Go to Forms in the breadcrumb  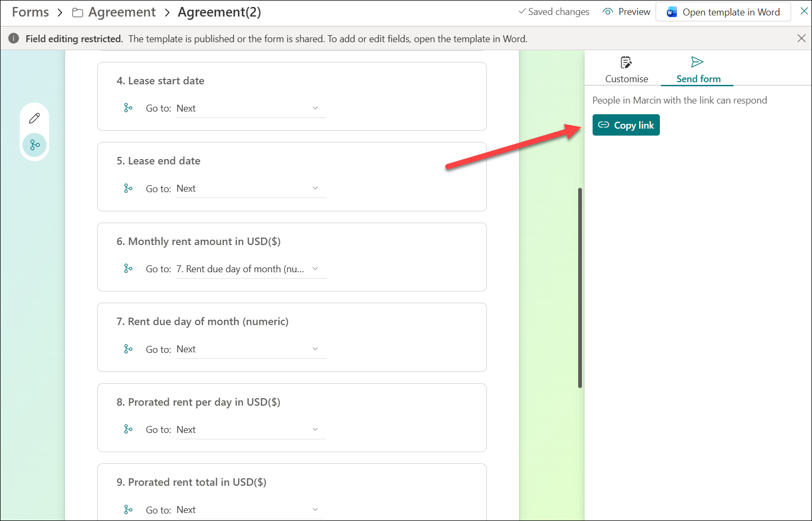(30, 12)
